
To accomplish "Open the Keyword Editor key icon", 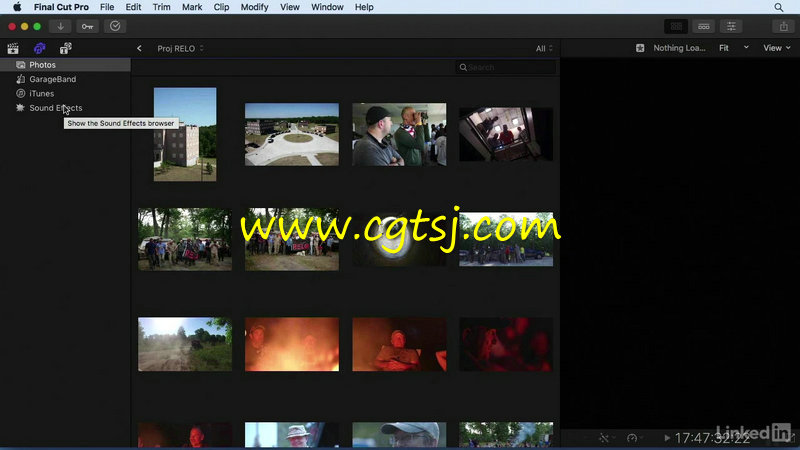I will tap(87, 26).
